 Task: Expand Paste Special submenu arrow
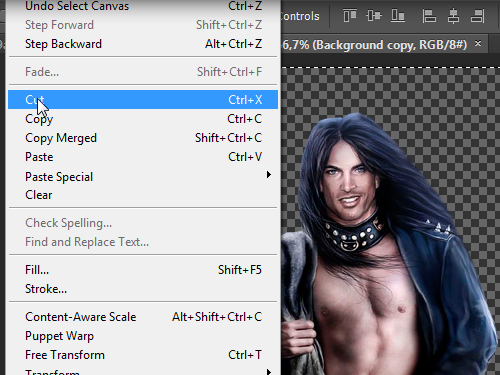tap(269, 175)
